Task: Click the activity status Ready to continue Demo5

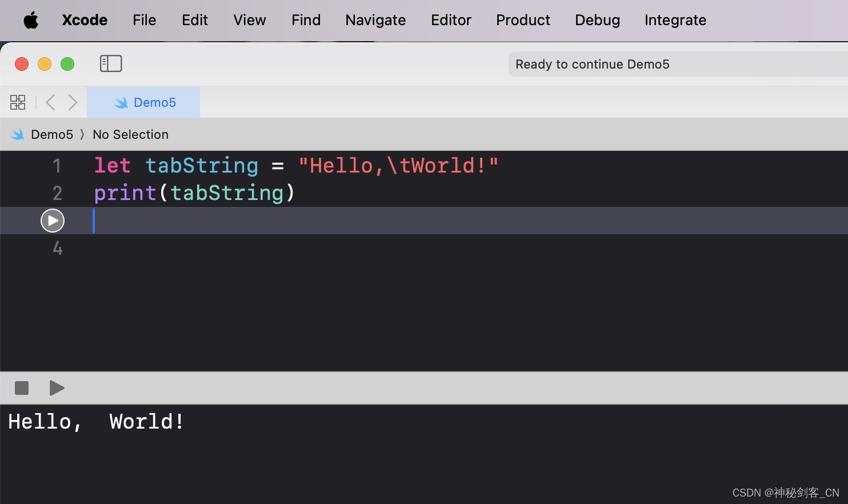Action: pos(678,64)
